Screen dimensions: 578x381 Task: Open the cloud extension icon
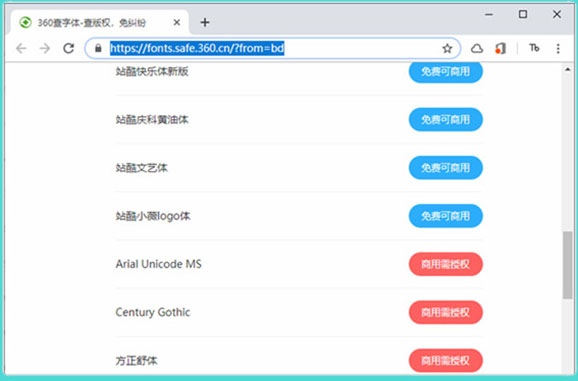pyautogui.click(x=477, y=48)
